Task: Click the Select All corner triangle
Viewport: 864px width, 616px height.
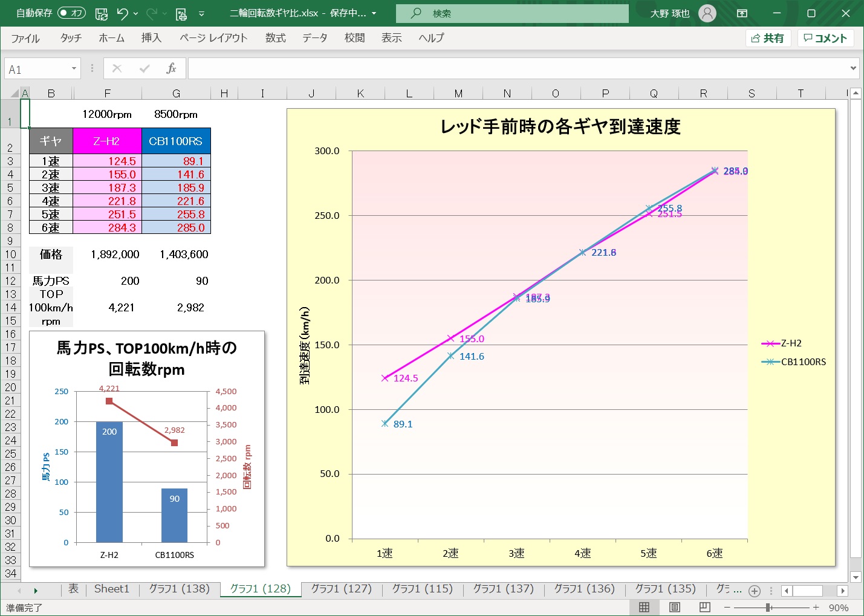Action: (x=15, y=93)
